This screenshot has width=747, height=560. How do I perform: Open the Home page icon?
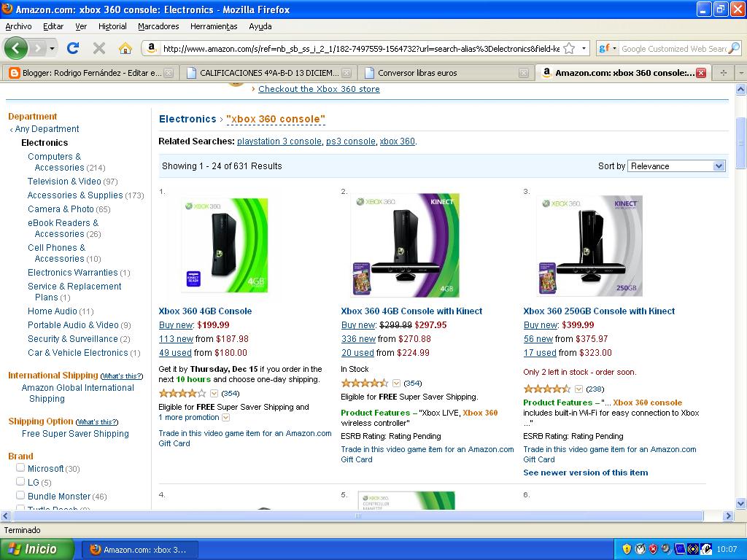(x=125, y=48)
